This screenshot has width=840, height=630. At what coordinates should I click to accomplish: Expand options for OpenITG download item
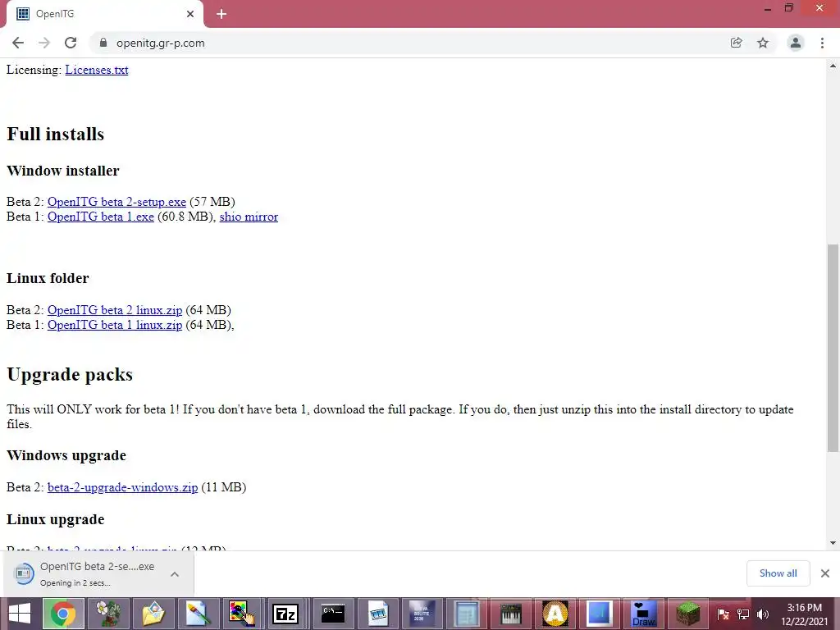click(x=174, y=574)
